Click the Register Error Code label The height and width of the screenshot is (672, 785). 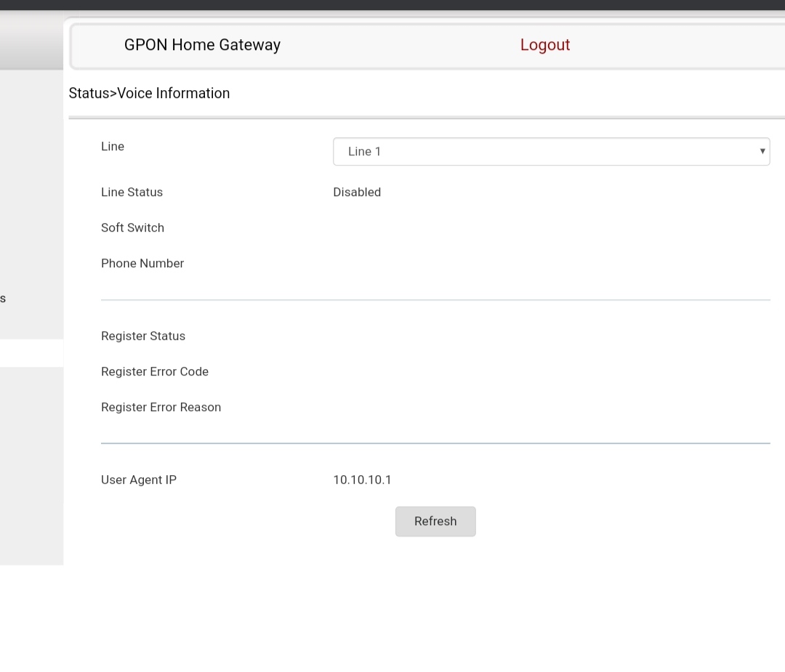pos(155,371)
